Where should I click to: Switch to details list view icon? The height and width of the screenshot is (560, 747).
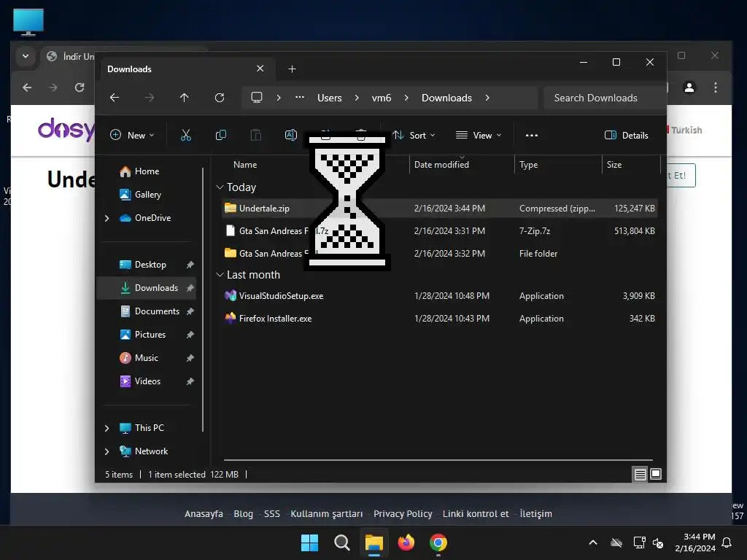pos(640,474)
